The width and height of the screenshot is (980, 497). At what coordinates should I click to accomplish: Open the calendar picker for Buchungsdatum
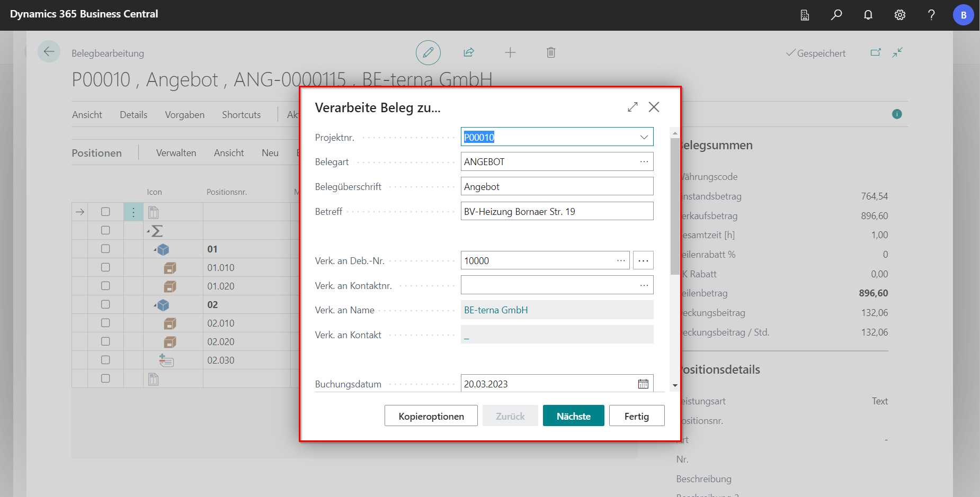point(643,384)
